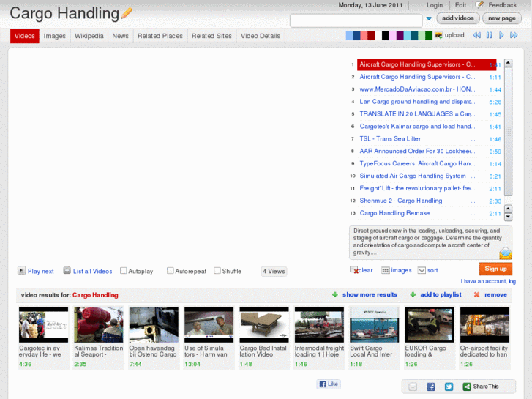Click the 4 Views button
The image size is (532, 399).
[274, 272]
